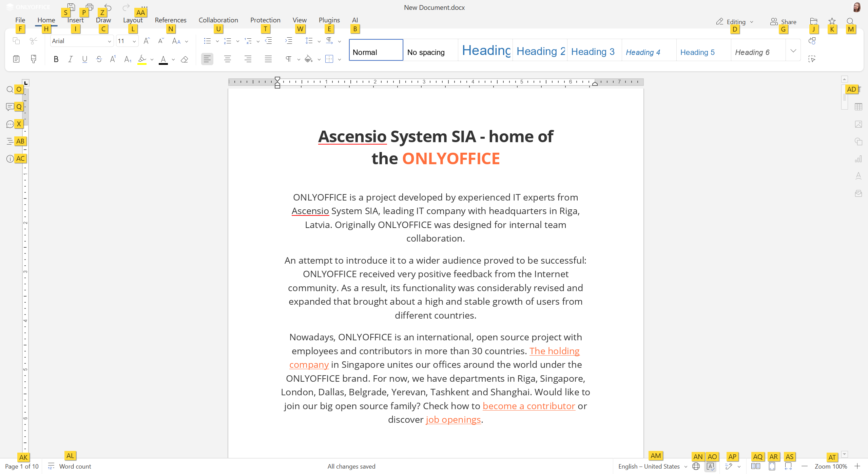Switch to the Insert tab

pyautogui.click(x=75, y=20)
